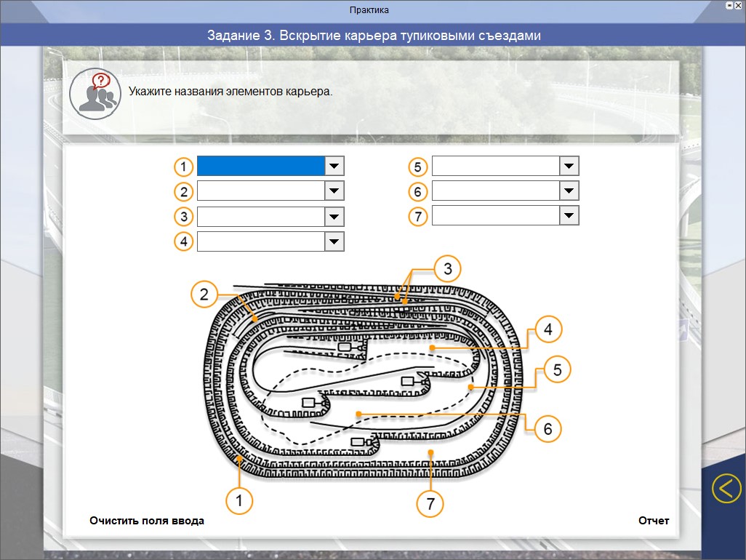Select the highlighted input field for element 1
This screenshot has width=746, height=560.
pos(260,167)
